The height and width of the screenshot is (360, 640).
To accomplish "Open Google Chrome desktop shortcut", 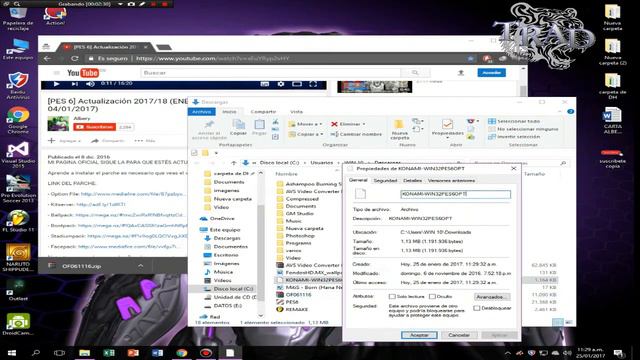I will point(18,120).
